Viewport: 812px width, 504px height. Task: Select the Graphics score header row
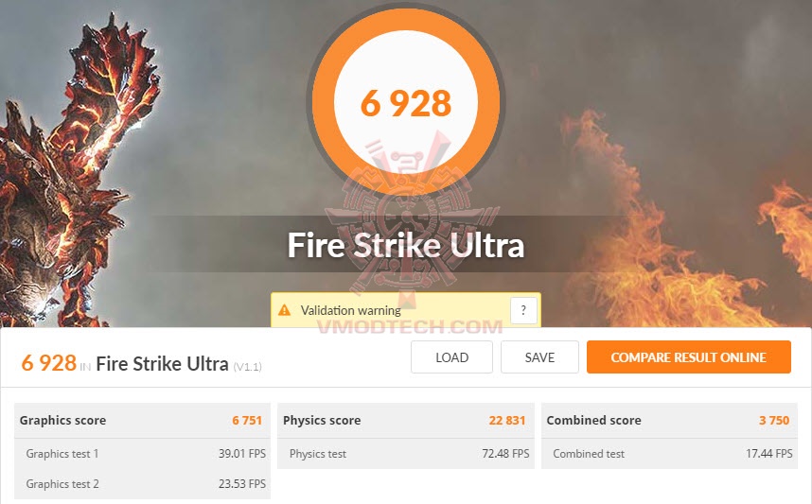[142, 420]
